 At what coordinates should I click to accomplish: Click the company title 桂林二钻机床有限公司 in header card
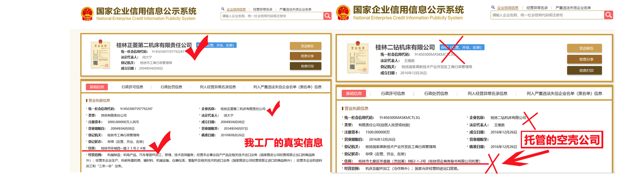pos(405,47)
